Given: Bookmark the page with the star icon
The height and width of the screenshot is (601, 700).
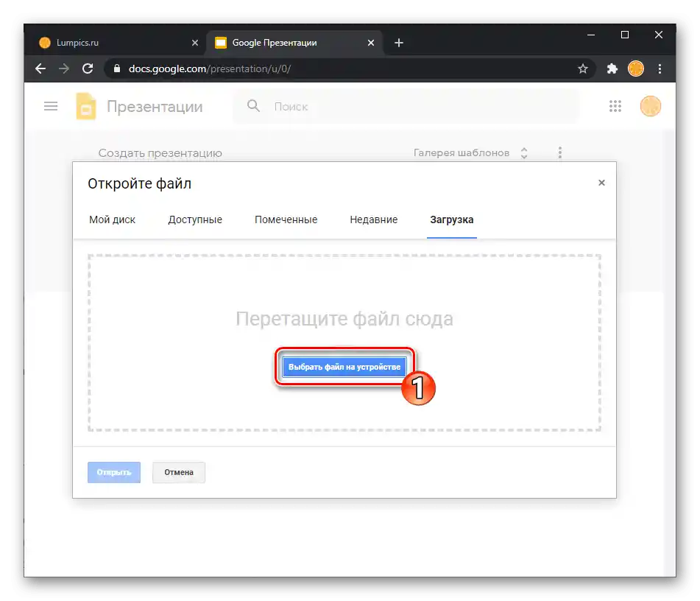Looking at the screenshot, I should [583, 68].
